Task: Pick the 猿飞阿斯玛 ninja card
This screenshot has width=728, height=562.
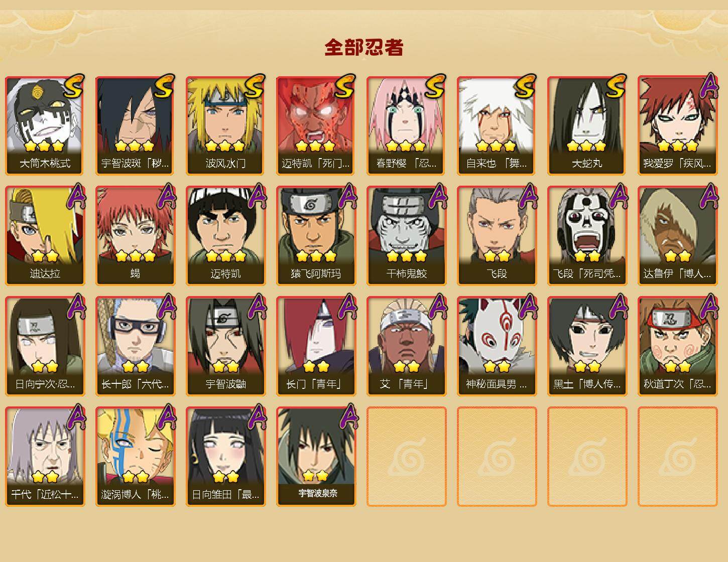Action: coord(316,236)
